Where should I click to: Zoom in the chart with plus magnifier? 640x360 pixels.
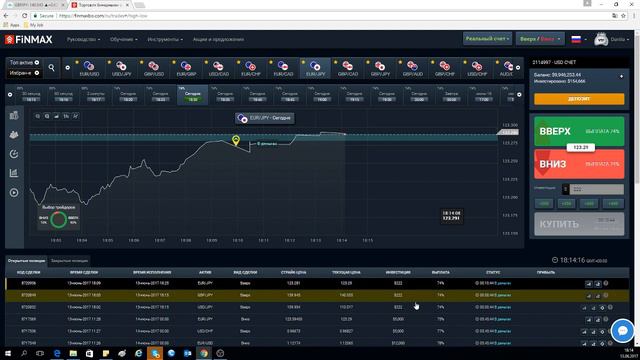[47, 116]
